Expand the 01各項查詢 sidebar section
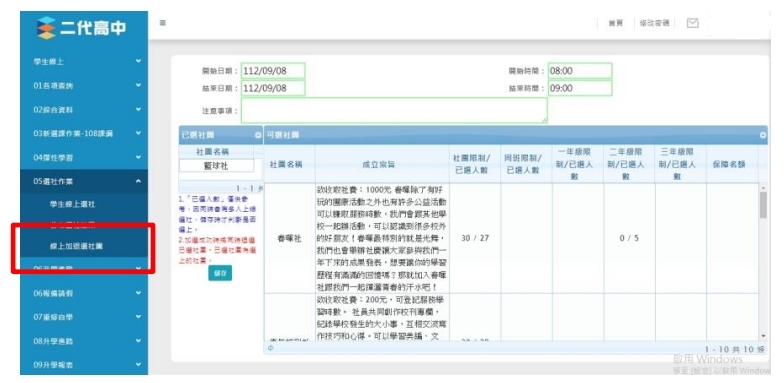The image size is (784, 383). coord(84,86)
